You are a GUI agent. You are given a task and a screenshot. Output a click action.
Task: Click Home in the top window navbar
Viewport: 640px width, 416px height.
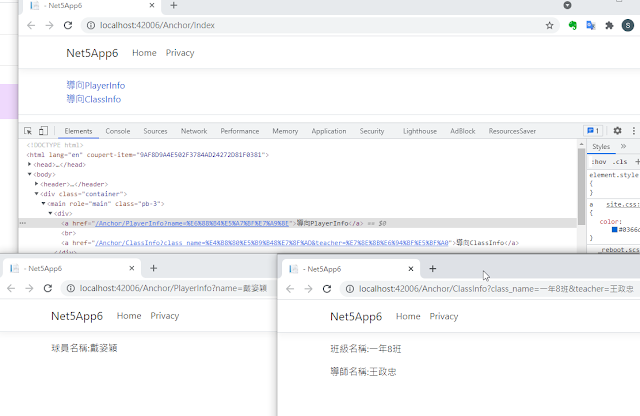point(144,53)
